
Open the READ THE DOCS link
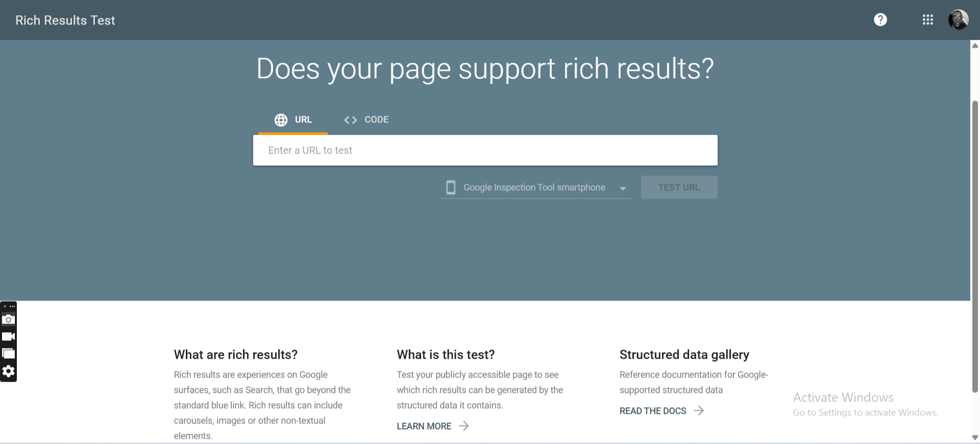point(653,411)
